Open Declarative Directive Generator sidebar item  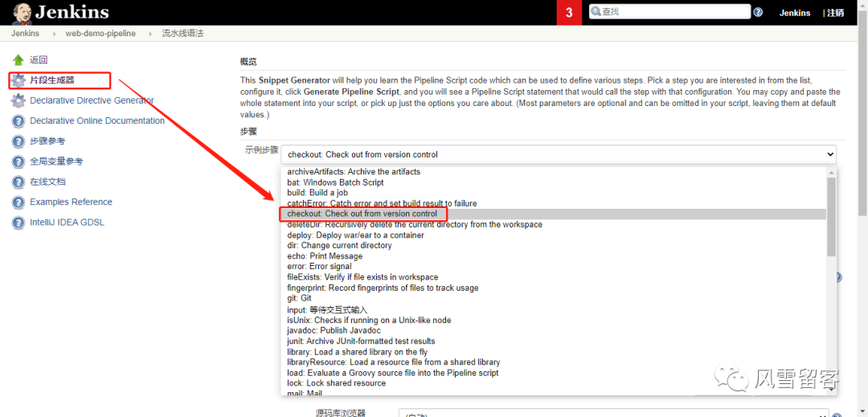(x=92, y=100)
